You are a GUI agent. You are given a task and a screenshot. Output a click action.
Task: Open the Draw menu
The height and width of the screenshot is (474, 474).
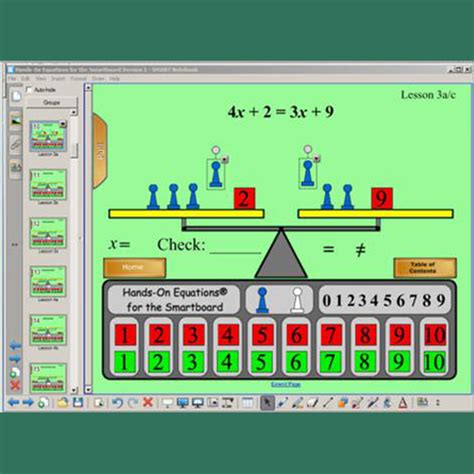click(x=98, y=79)
